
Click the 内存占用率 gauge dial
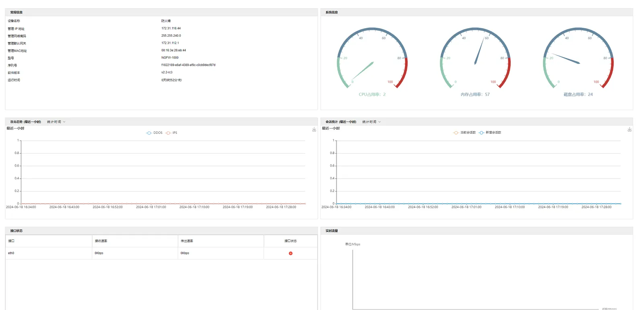coord(475,58)
